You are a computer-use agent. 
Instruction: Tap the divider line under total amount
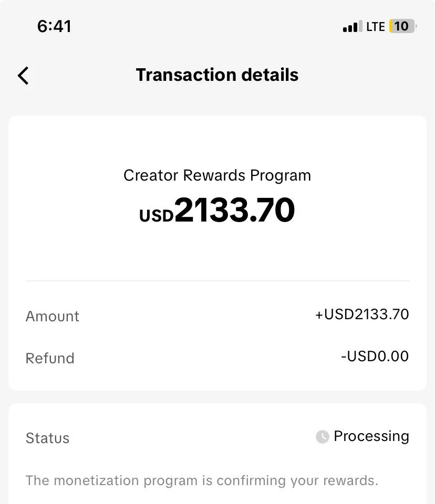click(217, 281)
